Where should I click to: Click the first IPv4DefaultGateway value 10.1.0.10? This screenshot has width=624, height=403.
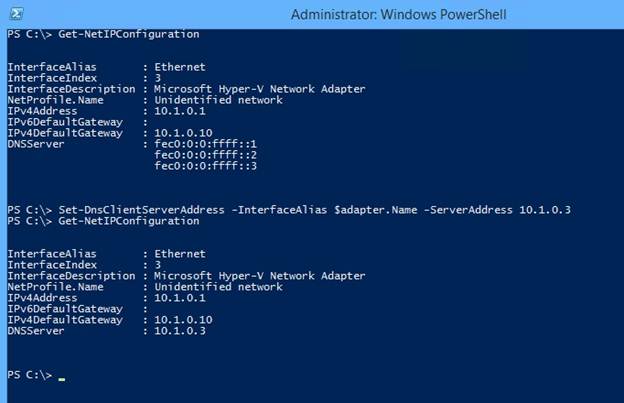183,133
